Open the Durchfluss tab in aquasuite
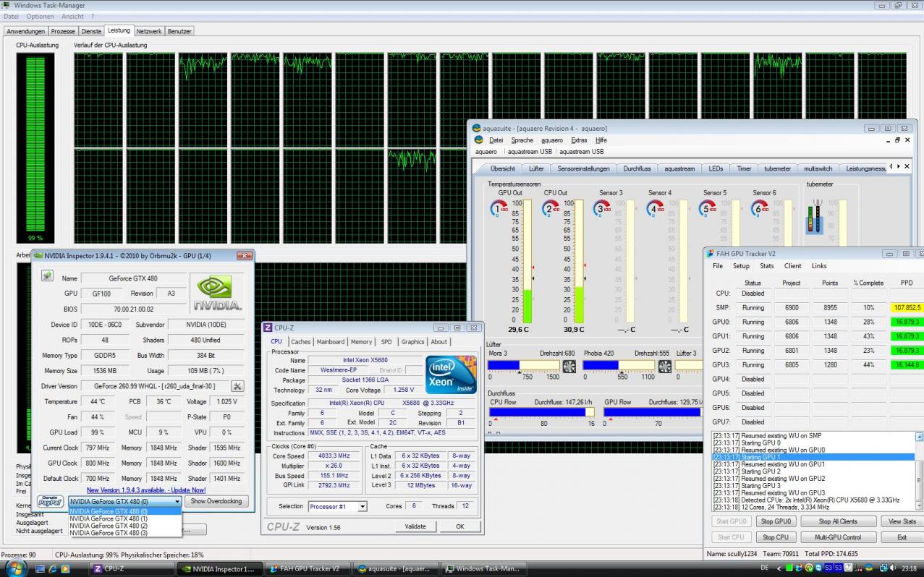Image resolution: width=924 pixels, height=577 pixels. pyautogui.click(x=637, y=168)
